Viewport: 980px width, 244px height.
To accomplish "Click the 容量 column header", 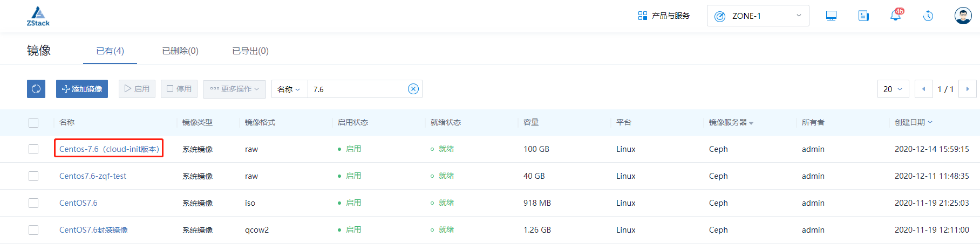I will click(x=531, y=122).
